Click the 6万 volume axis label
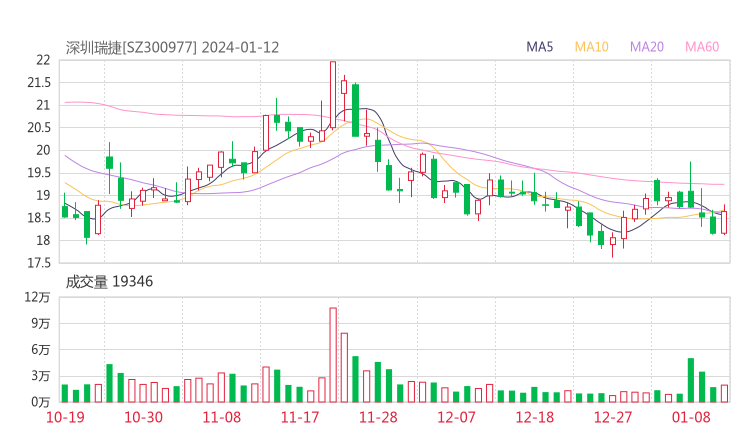 click(41, 350)
